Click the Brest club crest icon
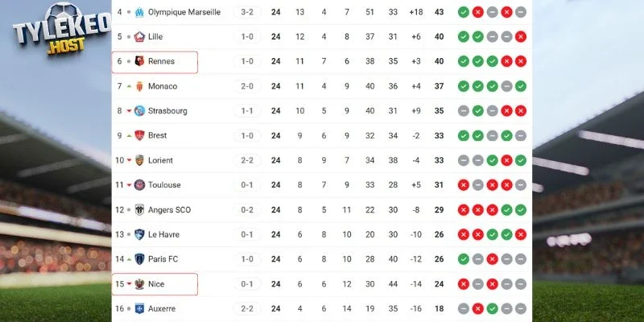The image size is (644, 322). pos(139,136)
